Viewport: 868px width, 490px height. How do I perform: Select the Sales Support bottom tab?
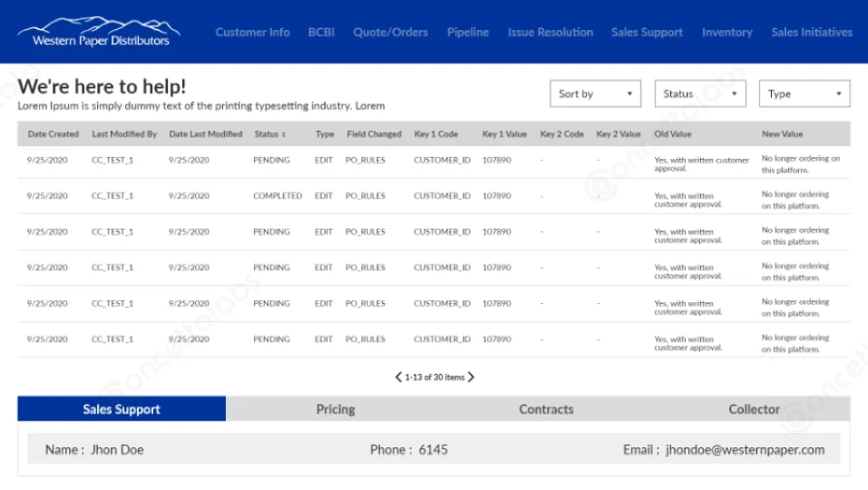122,409
